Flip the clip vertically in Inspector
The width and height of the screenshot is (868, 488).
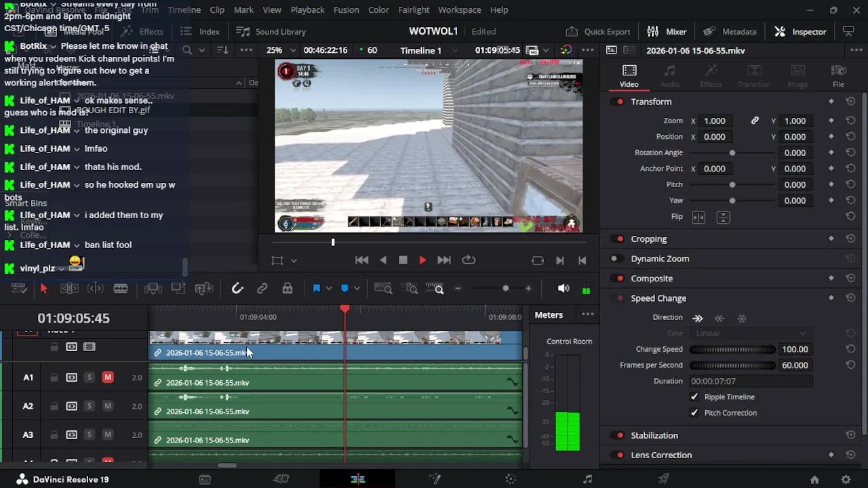point(723,217)
